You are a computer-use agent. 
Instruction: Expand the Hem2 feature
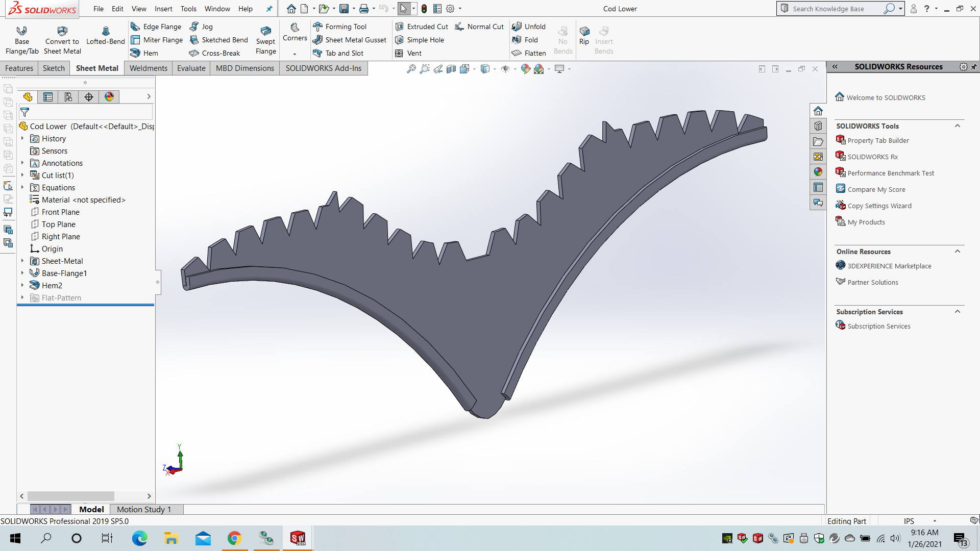pyautogui.click(x=22, y=285)
